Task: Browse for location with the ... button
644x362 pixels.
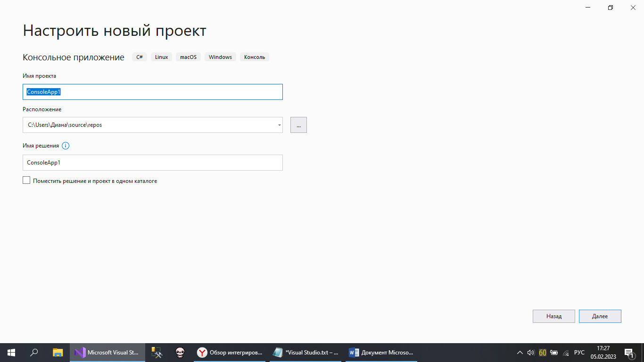Action: [298, 125]
